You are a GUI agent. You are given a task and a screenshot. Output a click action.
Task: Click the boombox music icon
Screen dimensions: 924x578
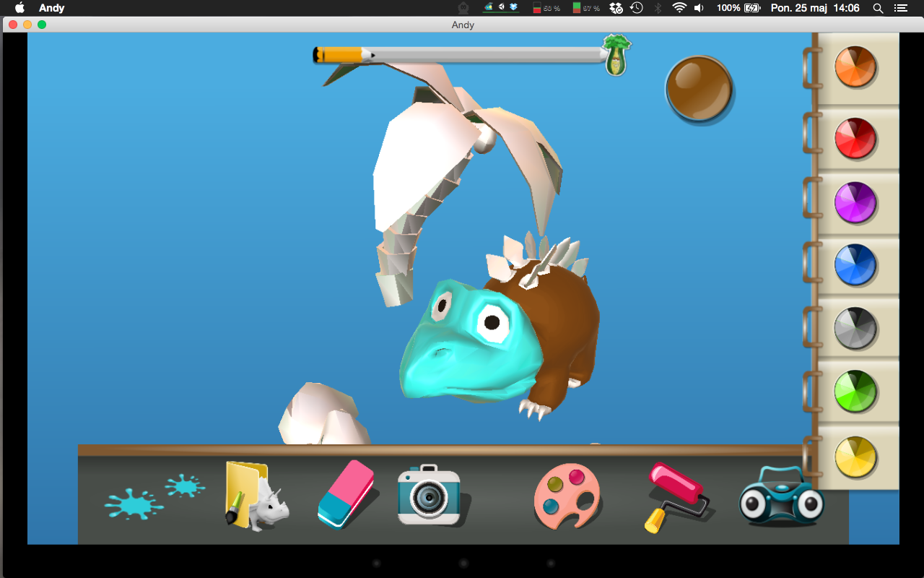781,496
